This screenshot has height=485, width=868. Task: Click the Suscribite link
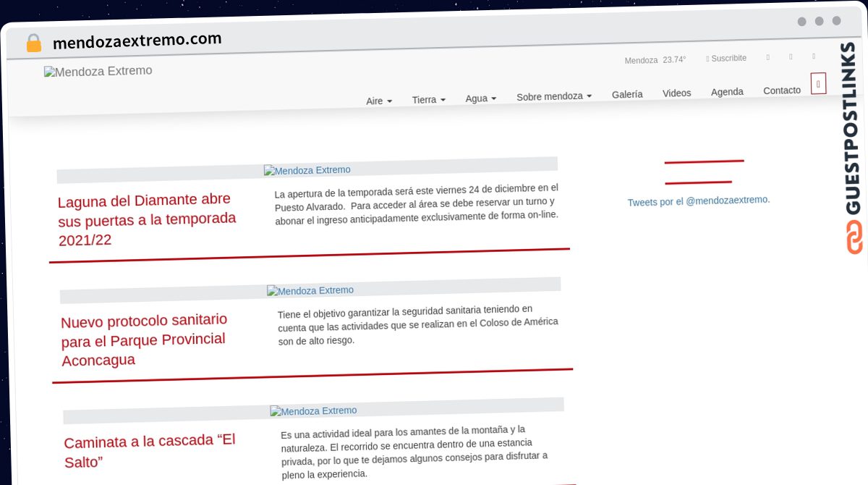click(727, 58)
